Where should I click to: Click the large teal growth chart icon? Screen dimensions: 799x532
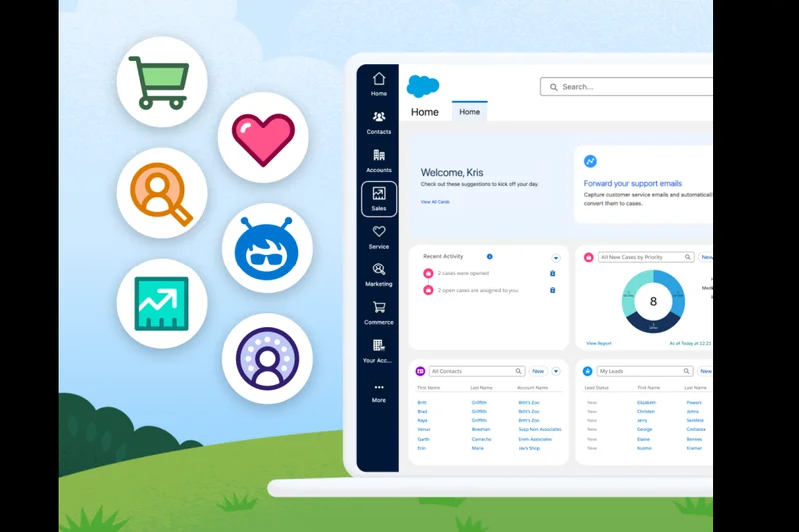tap(162, 303)
